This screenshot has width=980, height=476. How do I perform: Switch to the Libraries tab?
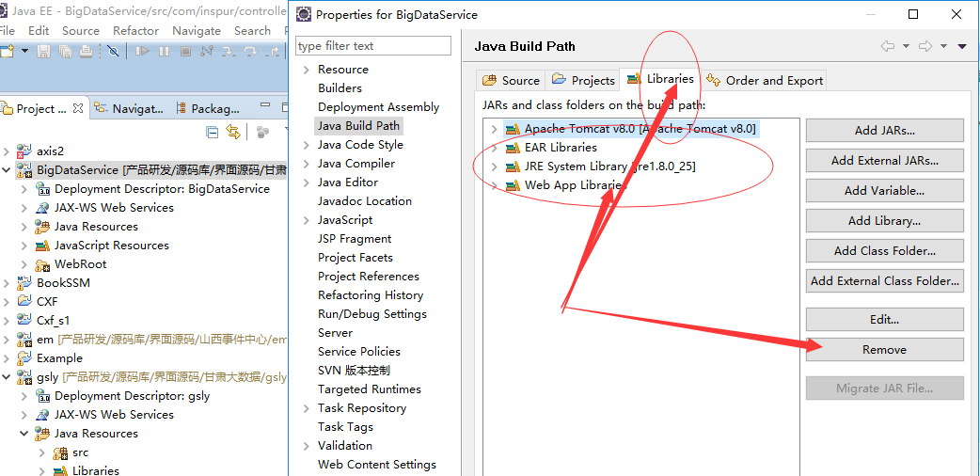click(660, 79)
